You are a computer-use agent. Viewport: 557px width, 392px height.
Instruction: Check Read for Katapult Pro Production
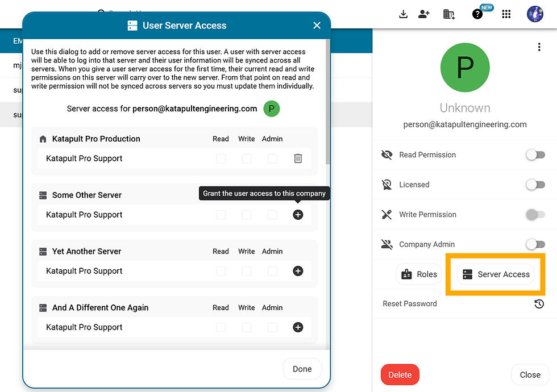[221, 159]
